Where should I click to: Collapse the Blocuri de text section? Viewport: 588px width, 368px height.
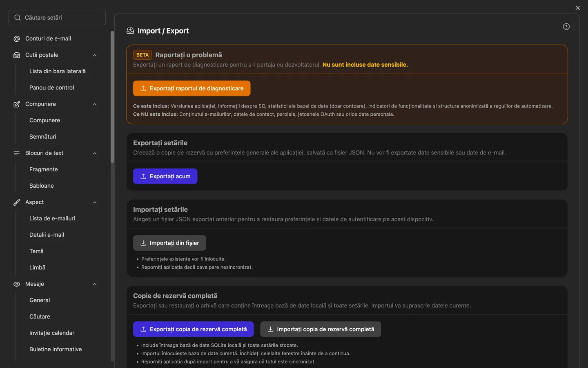pos(95,153)
